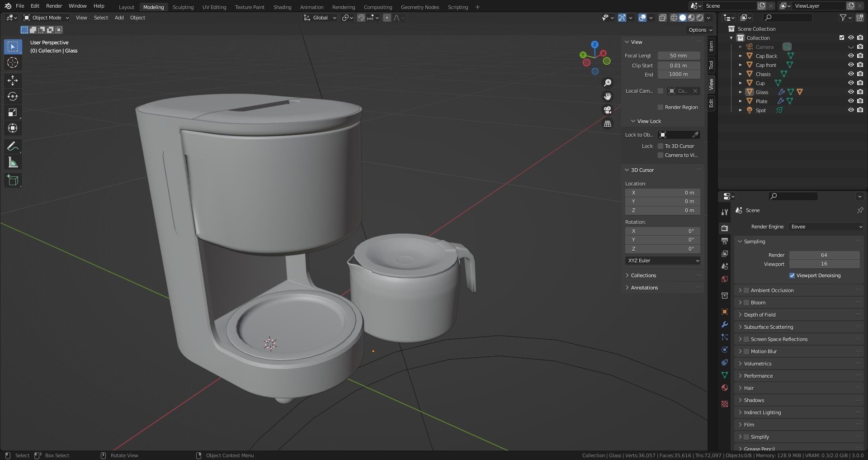This screenshot has width=868, height=460.
Task: Hide the Glass object in viewport
Action: coord(851,92)
